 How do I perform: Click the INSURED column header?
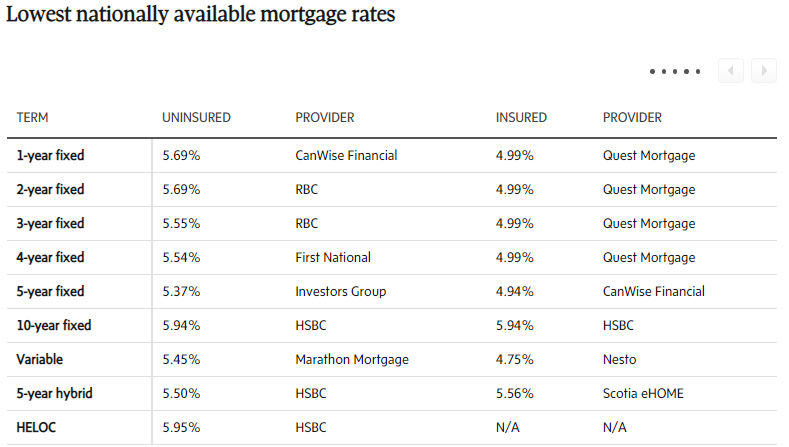click(521, 118)
